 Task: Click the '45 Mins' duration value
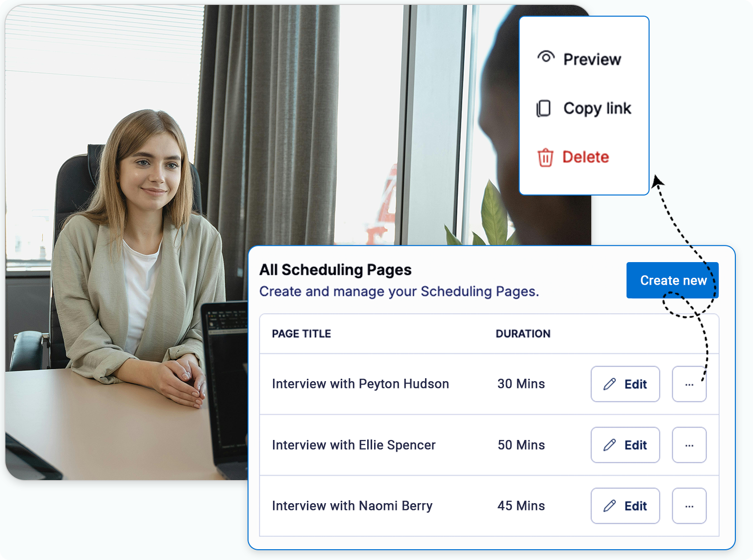[x=521, y=506]
